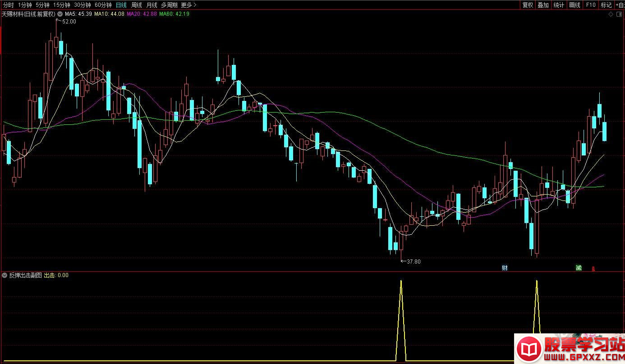Click the green 减 marker on chart

coord(579,268)
